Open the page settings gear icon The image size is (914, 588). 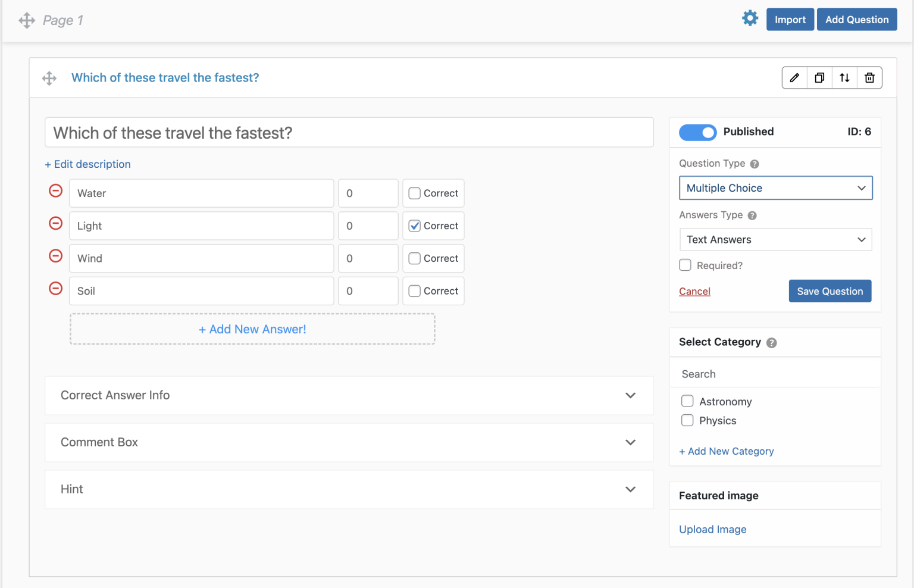[750, 18]
